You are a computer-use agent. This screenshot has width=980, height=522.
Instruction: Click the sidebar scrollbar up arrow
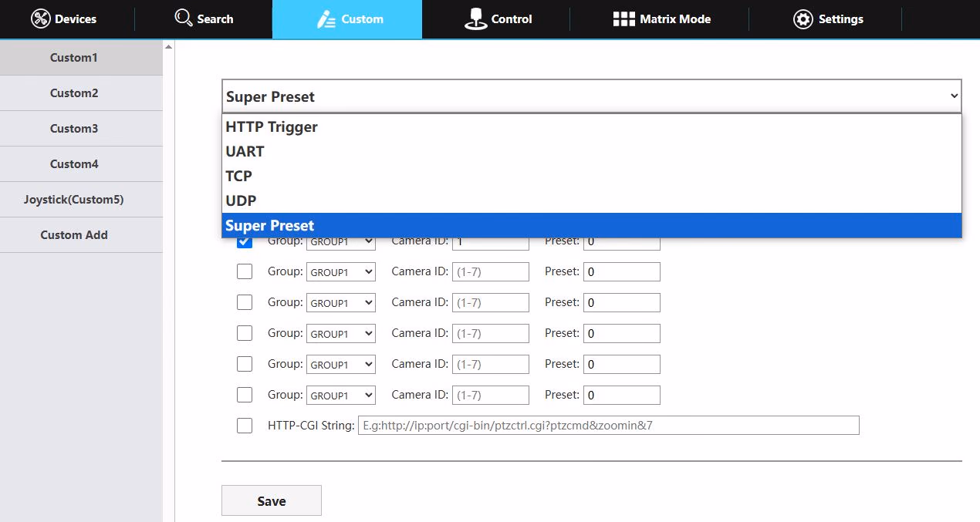pyautogui.click(x=169, y=46)
